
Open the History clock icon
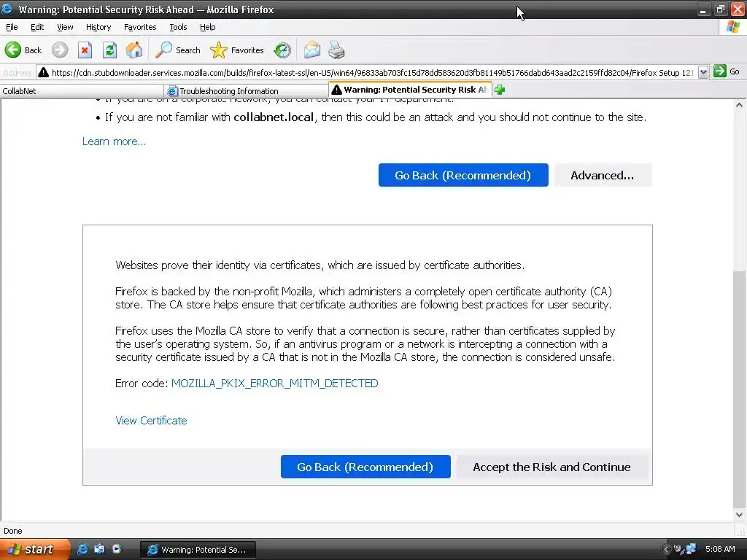click(x=282, y=50)
